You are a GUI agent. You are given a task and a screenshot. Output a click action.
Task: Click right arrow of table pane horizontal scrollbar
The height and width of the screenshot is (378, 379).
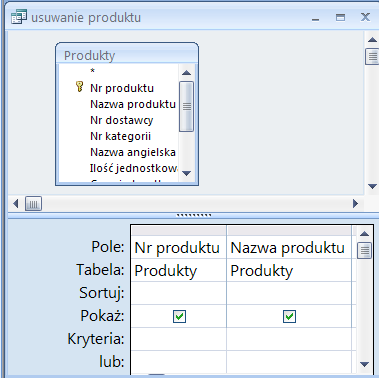(355, 203)
